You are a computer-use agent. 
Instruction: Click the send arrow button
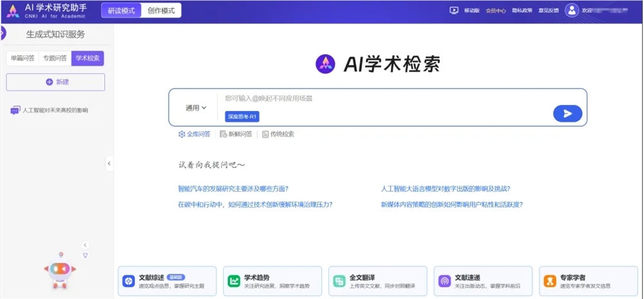(x=567, y=113)
